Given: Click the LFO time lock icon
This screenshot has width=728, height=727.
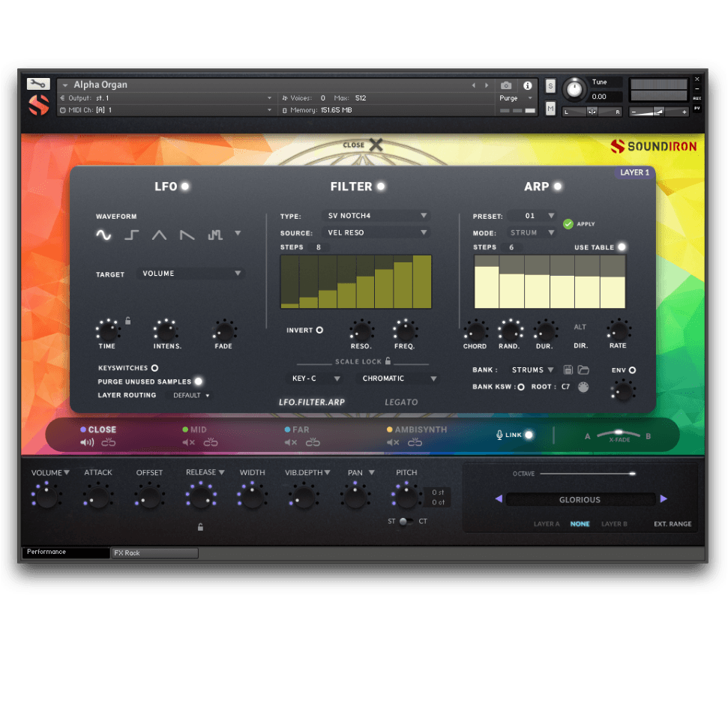Looking at the screenshot, I should coord(127,320).
